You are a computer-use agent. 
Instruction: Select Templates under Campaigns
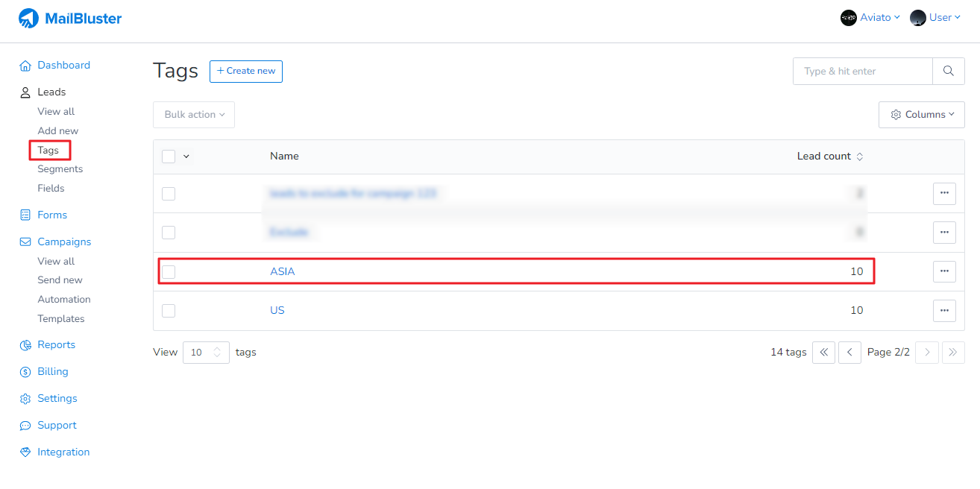tap(61, 319)
